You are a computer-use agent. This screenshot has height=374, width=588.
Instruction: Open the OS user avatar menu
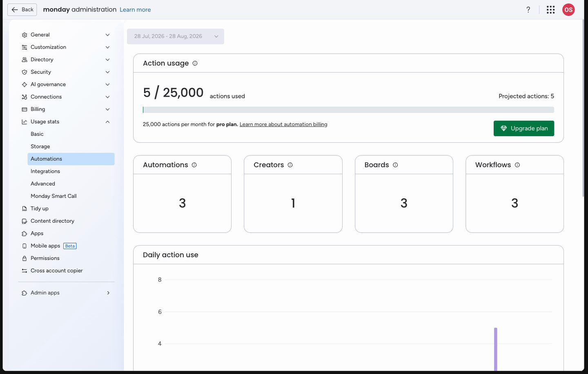point(568,10)
